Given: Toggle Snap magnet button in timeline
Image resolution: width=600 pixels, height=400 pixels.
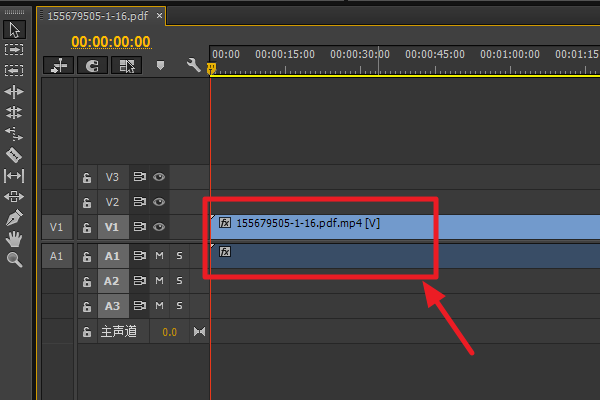Looking at the screenshot, I should point(92,65).
